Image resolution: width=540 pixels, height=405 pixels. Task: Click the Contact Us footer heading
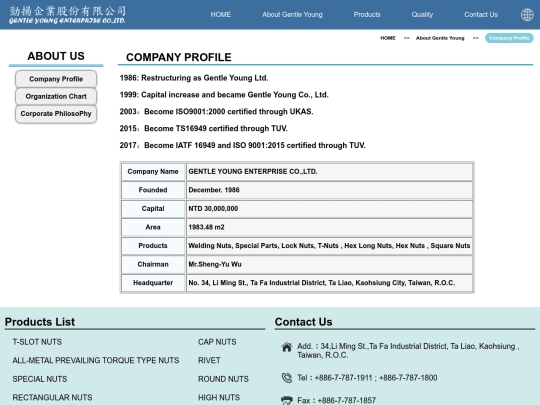click(303, 322)
